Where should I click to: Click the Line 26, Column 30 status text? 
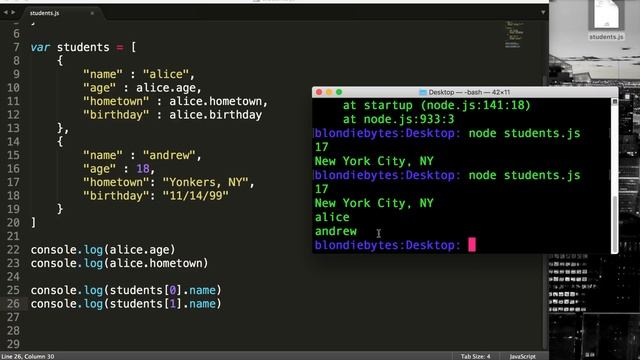click(x=27, y=356)
